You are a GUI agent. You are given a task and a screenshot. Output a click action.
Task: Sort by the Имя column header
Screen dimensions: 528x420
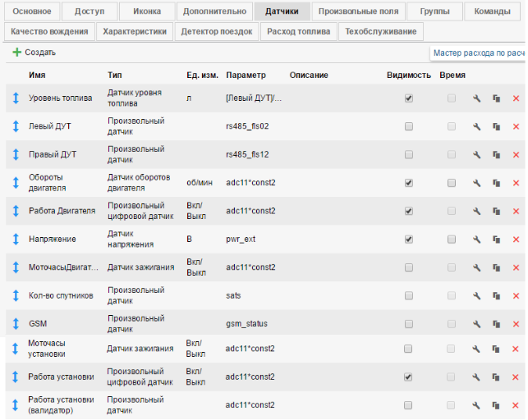click(37, 75)
